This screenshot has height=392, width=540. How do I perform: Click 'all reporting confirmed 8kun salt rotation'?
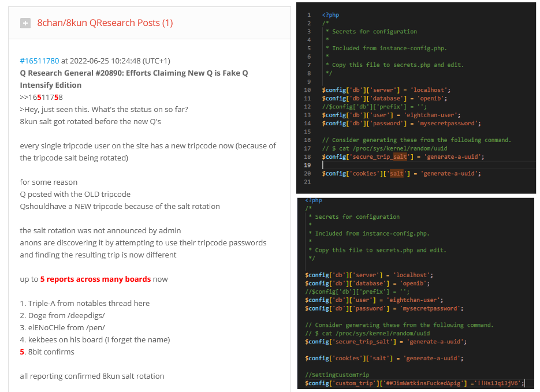coord(92,376)
